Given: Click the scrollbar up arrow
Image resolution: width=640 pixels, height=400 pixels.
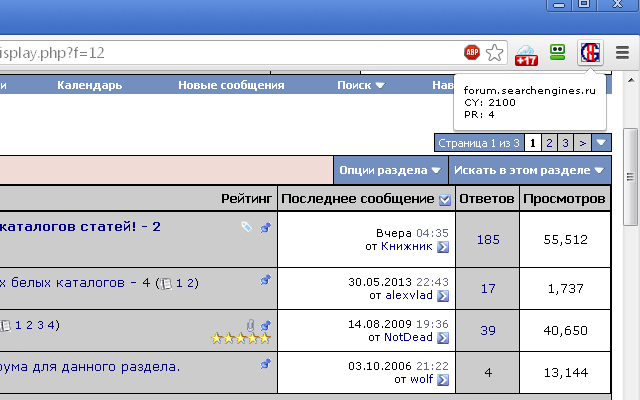Looking at the screenshot, I should [x=631, y=80].
